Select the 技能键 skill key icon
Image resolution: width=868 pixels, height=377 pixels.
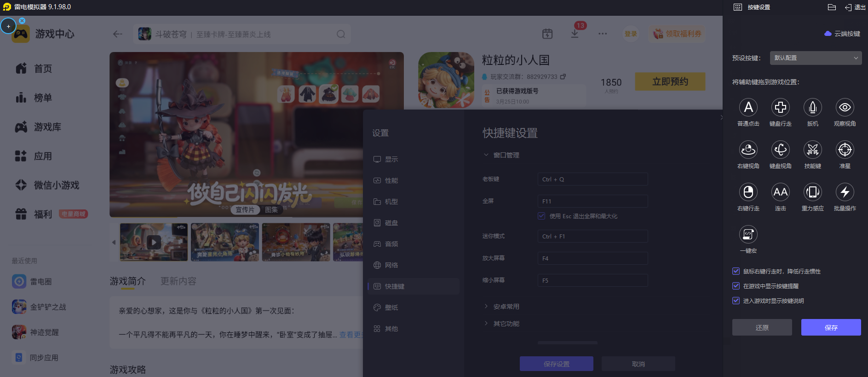click(812, 150)
